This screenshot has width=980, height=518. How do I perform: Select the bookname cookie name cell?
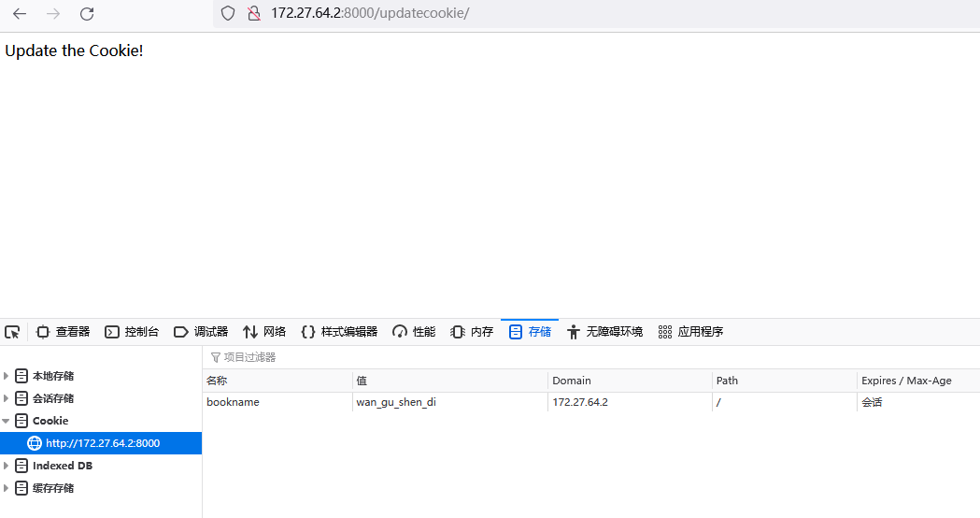pyautogui.click(x=277, y=402)
